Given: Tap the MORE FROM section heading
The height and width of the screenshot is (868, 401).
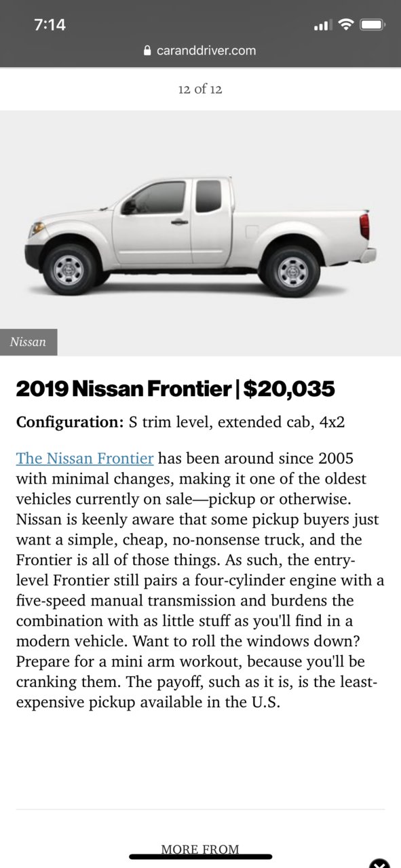Looking at the screenshot, I should 200,849.
